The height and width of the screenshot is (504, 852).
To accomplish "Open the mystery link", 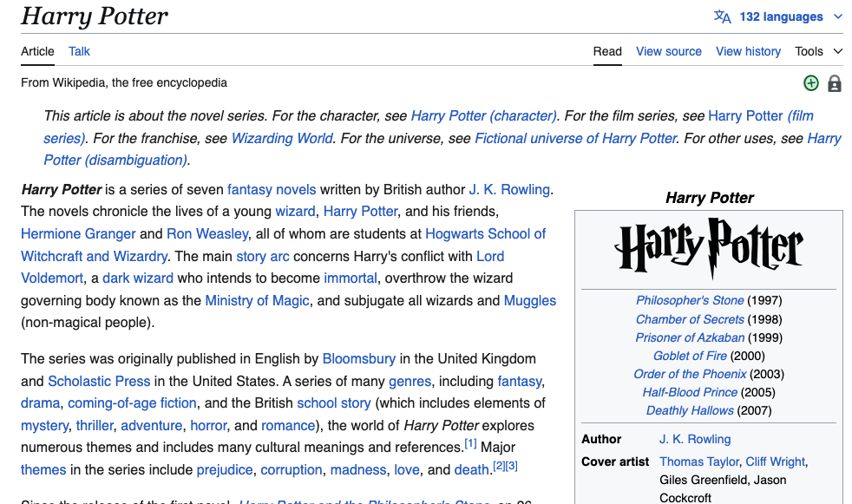I will 44,426.
